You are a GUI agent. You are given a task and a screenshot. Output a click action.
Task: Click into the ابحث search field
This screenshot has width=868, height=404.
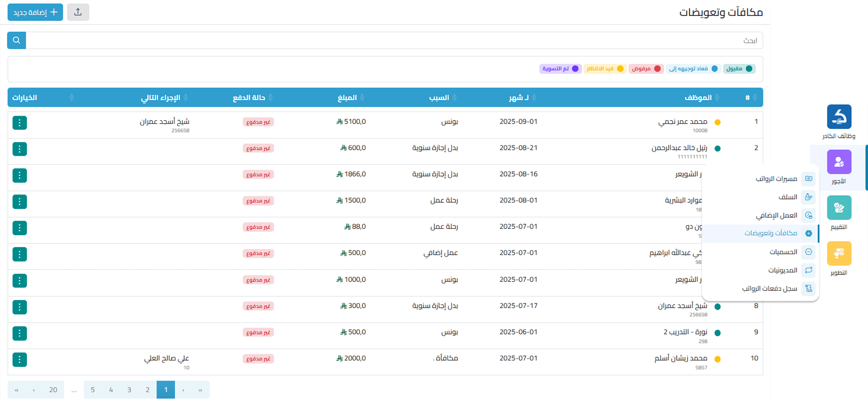pos(389,40)
